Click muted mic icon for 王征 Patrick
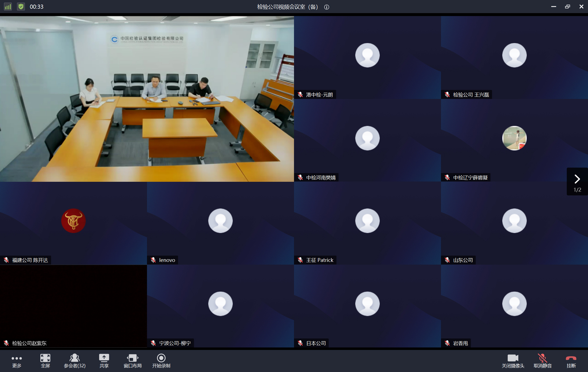588x372 pixels. pyautogui.click(x=300, y=260)
